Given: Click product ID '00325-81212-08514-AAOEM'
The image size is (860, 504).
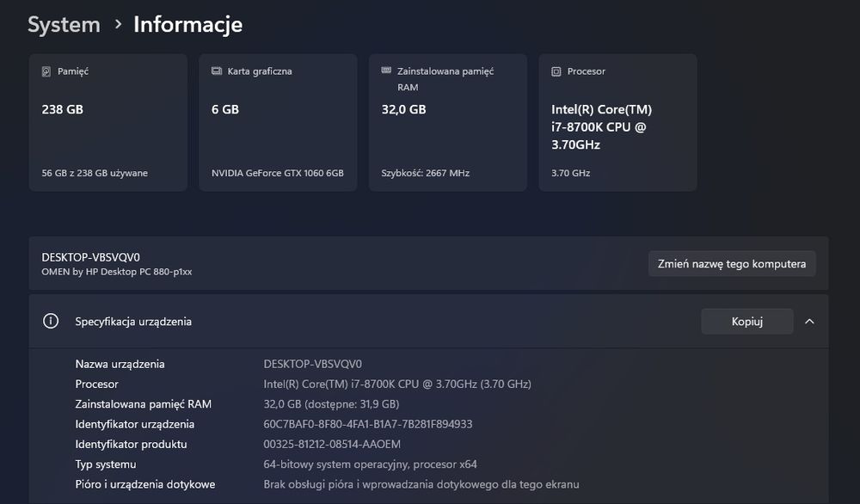Looking at the screenshot, I should point(332,444).
